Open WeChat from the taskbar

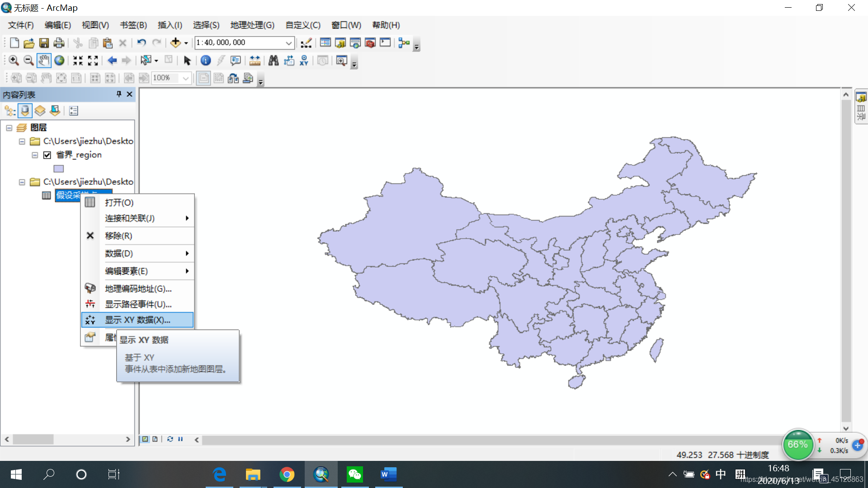354,474
